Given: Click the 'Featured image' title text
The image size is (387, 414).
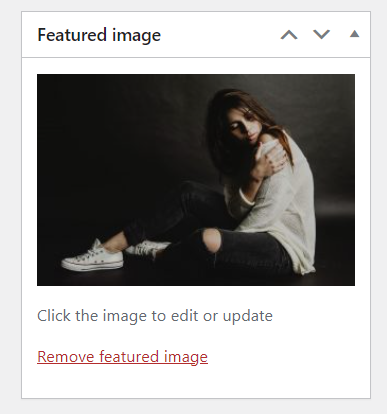Looking at the screenshot, I should pyautogui.click(x=99, y=35).
